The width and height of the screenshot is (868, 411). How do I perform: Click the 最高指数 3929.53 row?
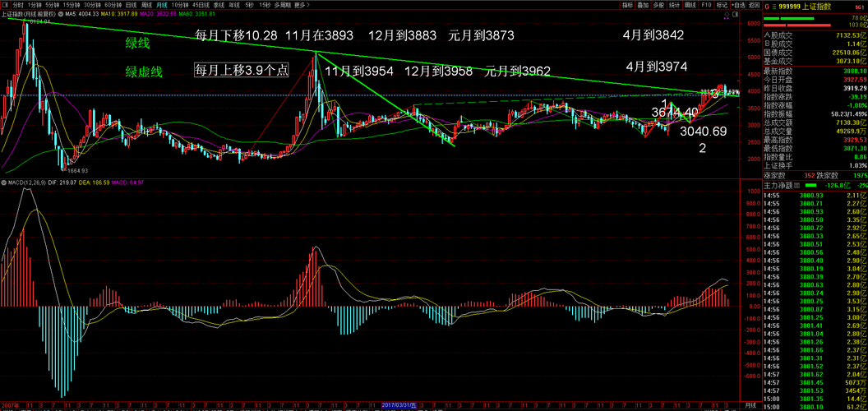pos(815,140)
